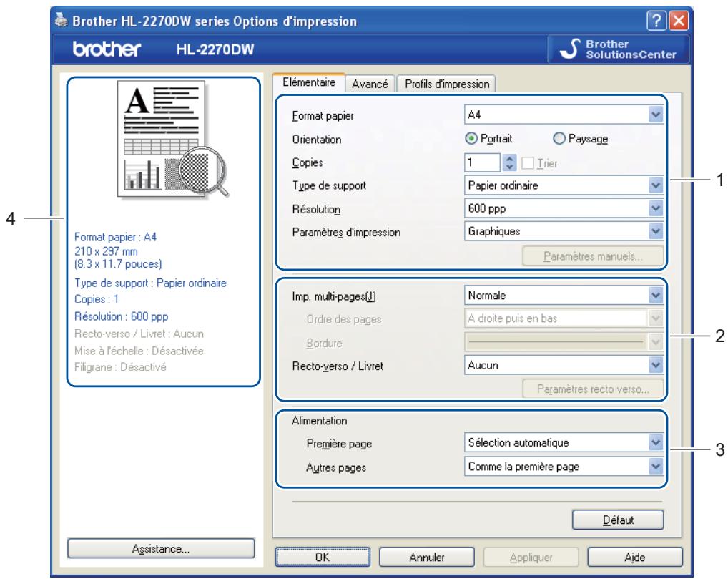Click the Appliquer button
Image resolution: width=728 pixels, height=579 pixels.
click(x=531, y=557)
